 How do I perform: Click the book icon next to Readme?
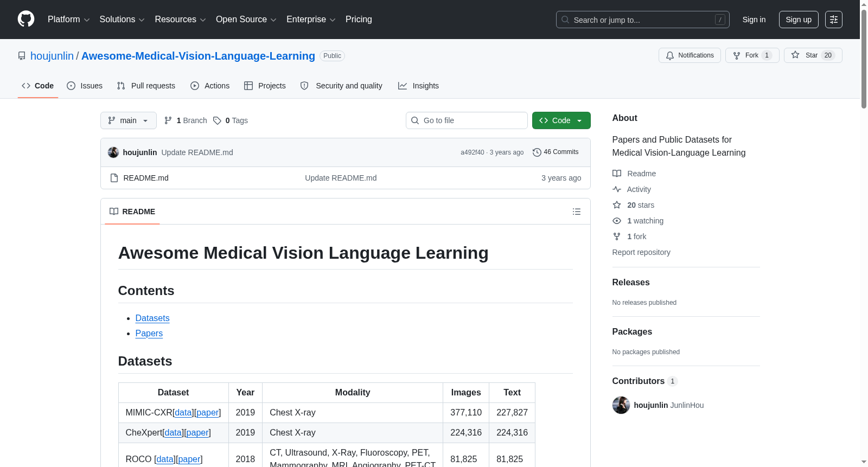pos(617,174)
